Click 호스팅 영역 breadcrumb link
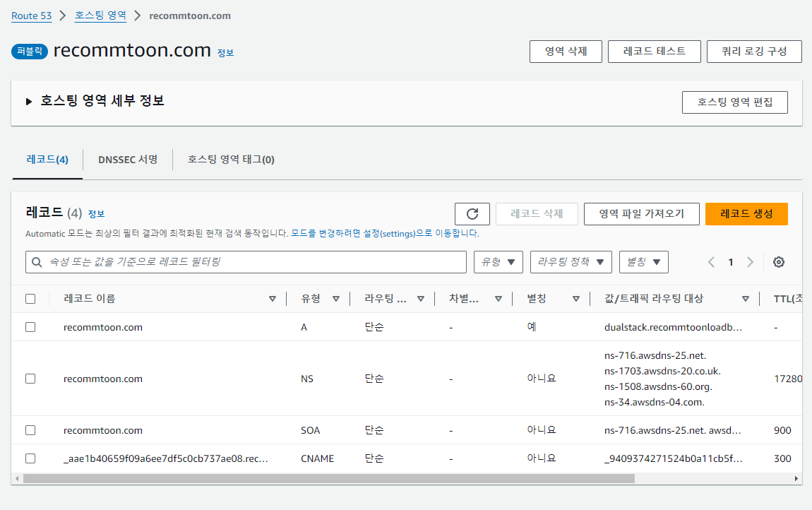 tap(100, 16)
